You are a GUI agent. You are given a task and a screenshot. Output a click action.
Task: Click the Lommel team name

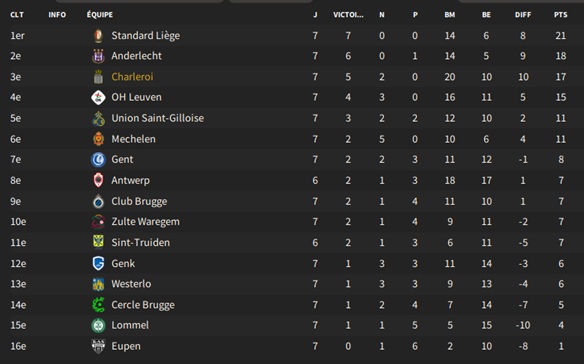(130, 325)
